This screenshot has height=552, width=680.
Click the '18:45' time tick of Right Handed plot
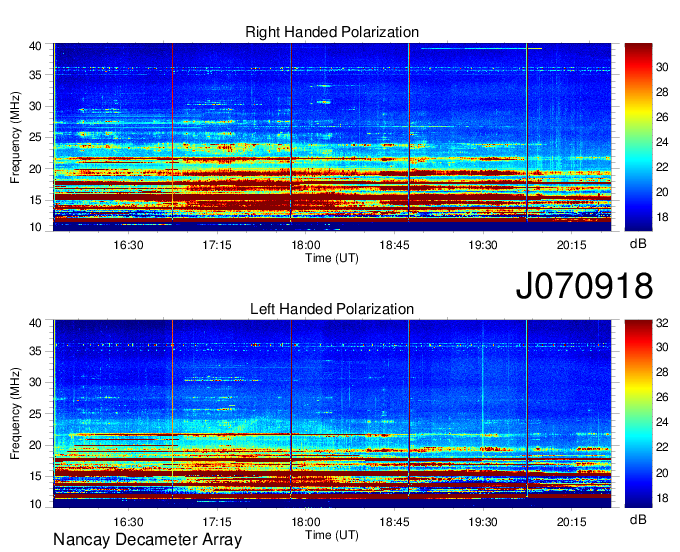point(394,245)
